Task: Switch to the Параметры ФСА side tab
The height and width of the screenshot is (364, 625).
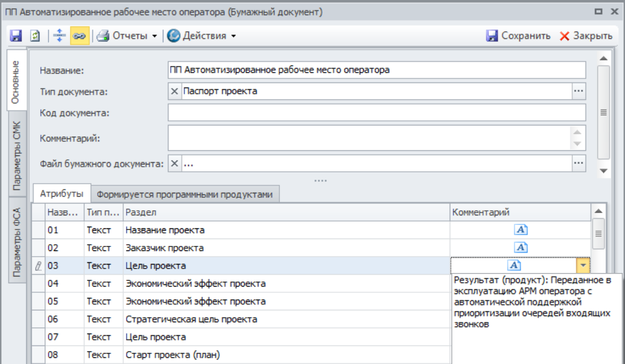Action: click(x=17, y=244)
